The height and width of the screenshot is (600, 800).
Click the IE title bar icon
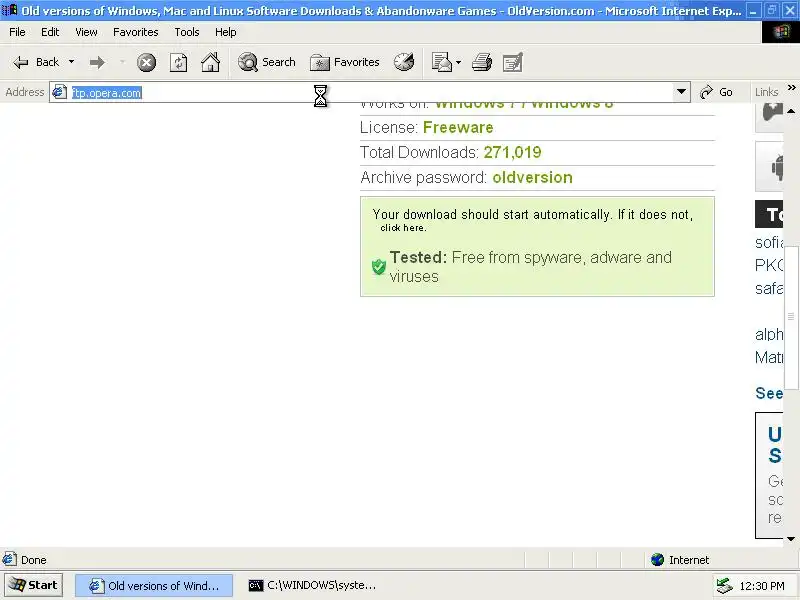point(10,10)
